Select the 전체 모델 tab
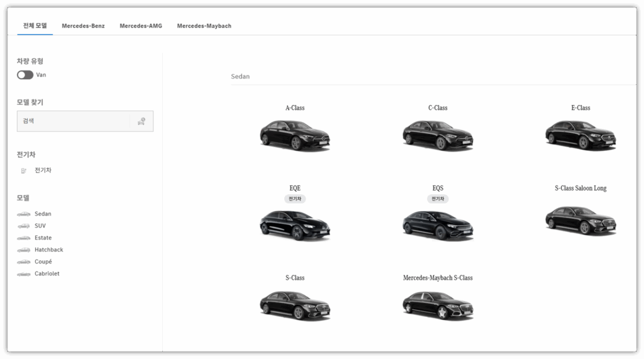The image size is (644, 359). click(35, 26)
